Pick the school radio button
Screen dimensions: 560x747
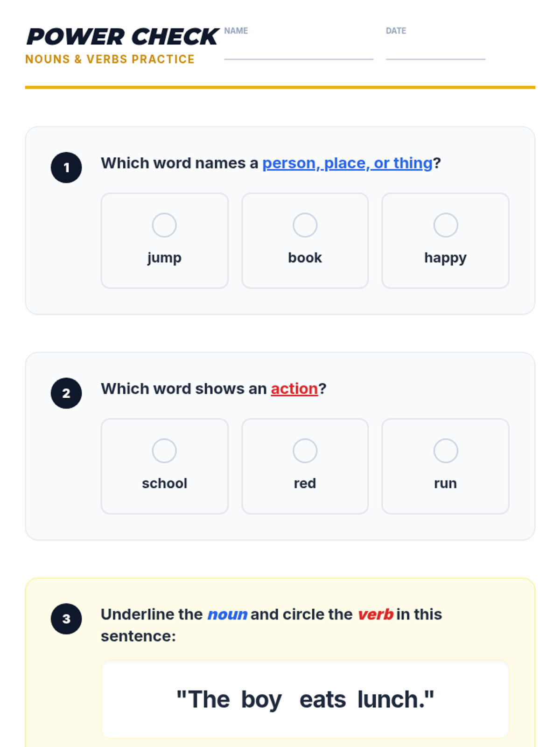tap(164, 451)
